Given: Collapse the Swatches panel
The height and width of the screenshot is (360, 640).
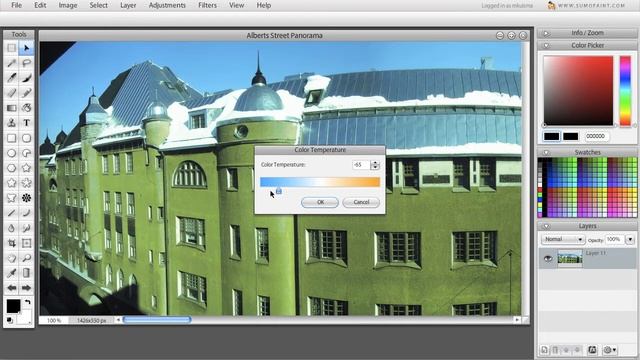Looking at the screenshot, I should (546, 152).
